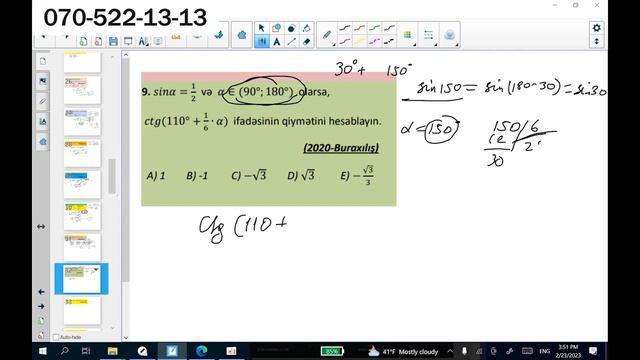Viewport: 640px width, 360px height.
Task: Open the ENG language indicator
Action: [x=544, y=351]
